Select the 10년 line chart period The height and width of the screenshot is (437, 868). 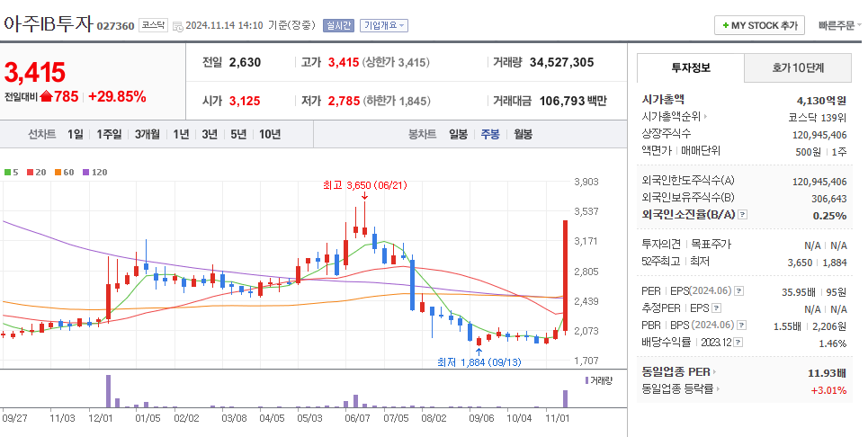(270, 134)
